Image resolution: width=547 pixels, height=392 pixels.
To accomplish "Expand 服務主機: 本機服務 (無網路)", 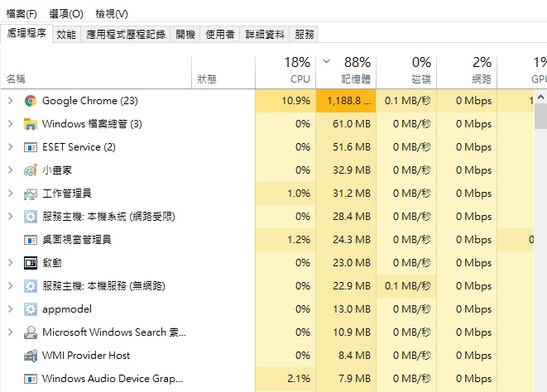I will point(11,286).
